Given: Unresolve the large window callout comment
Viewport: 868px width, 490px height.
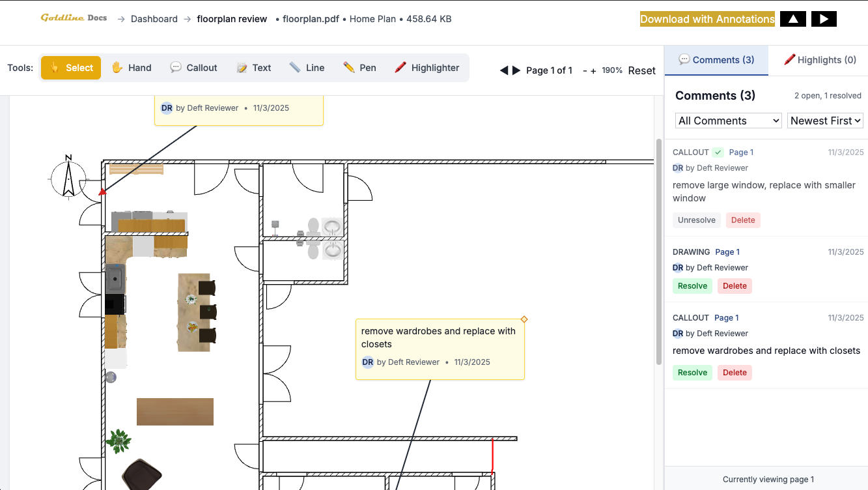Looking at the screenshot, I should pos(696,220).
